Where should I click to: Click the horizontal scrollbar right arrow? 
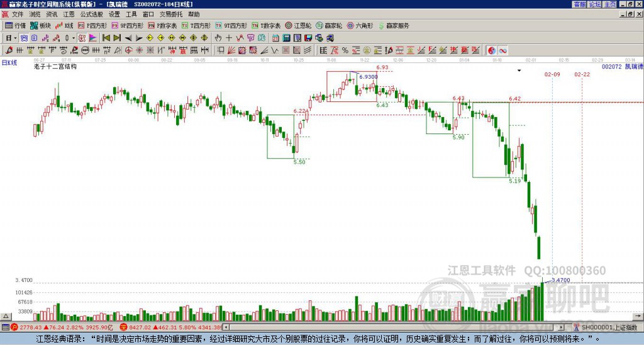tap(562, 327)
